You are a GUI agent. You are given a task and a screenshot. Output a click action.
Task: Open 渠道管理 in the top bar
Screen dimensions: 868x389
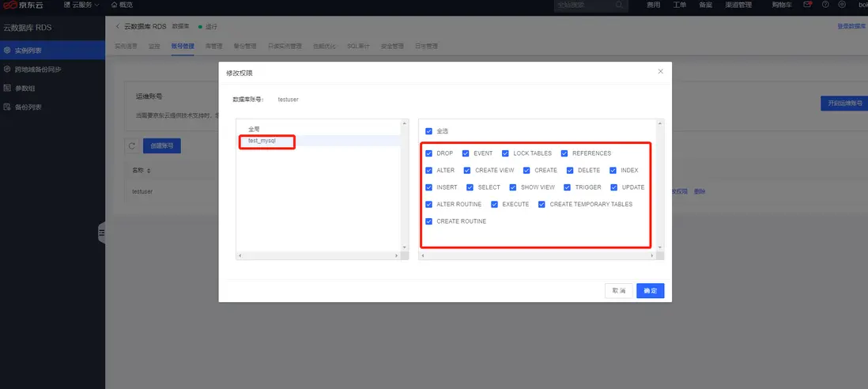738,5
